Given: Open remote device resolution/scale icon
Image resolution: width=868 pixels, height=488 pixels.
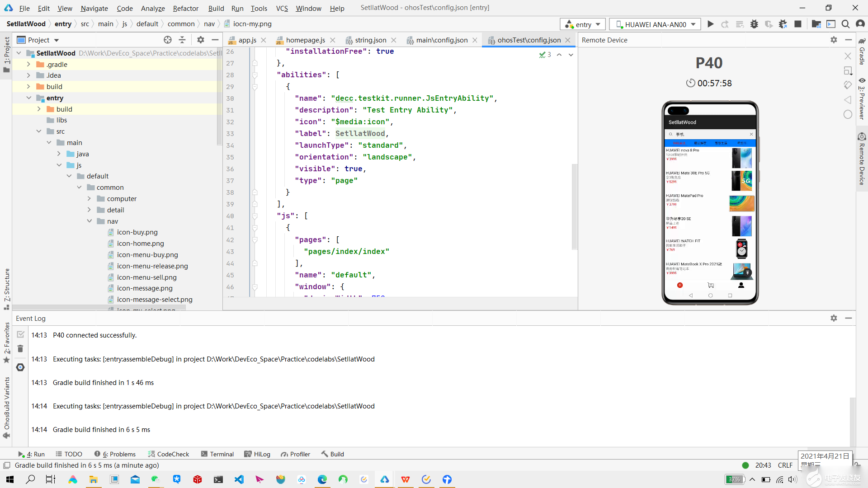Looking at the screenshot, I should pyautogui.click(x=848, y=70).
